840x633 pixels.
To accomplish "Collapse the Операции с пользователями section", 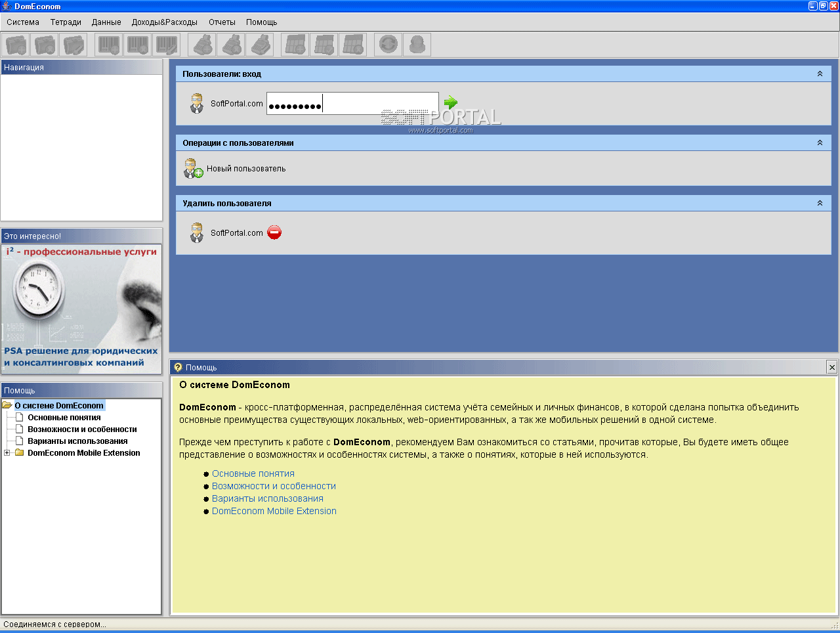I will 820,142.
